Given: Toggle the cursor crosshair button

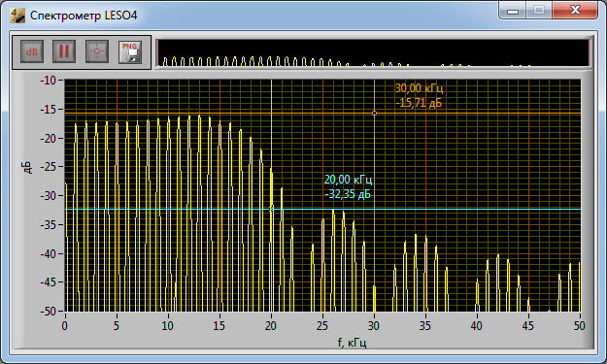Looking at the screenshot, I should click(97, 51).
